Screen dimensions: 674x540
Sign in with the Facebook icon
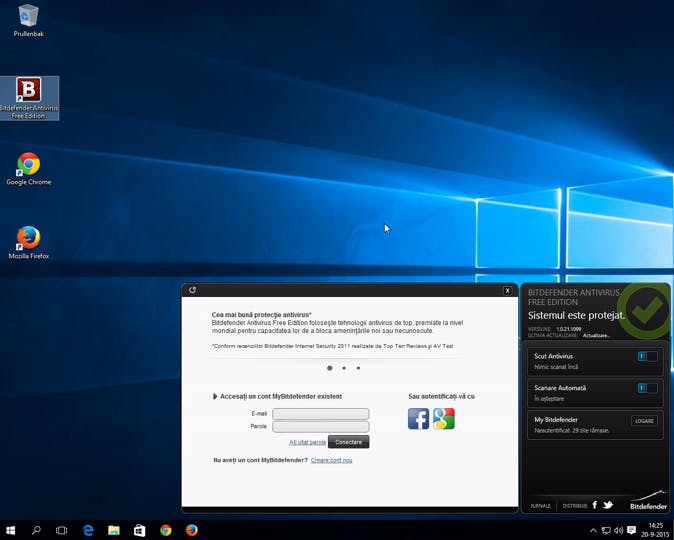tap(418, 418)
